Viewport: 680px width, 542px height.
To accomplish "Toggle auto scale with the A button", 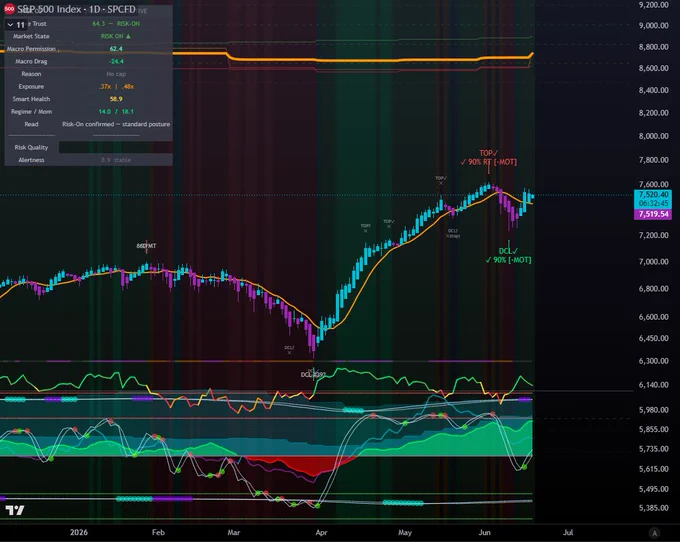I will tap(654, 532).
